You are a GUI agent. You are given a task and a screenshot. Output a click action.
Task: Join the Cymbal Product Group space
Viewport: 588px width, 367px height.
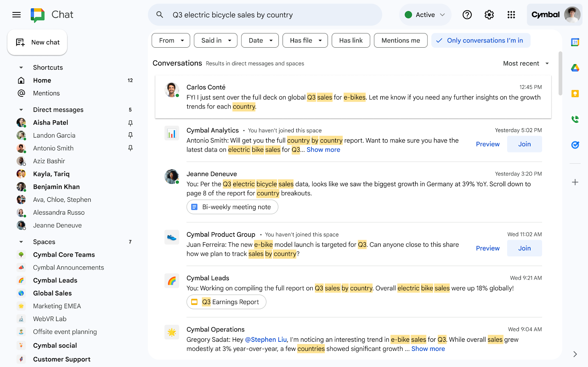[524, 248]
